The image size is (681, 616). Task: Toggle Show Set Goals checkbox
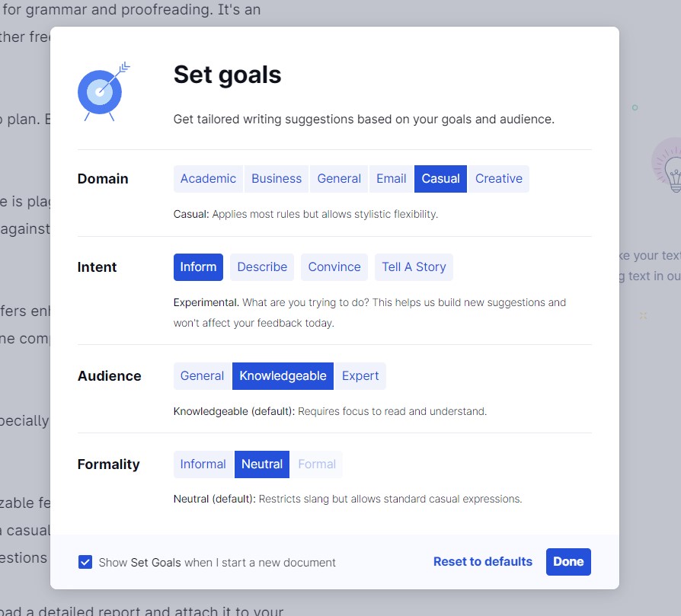85,563
